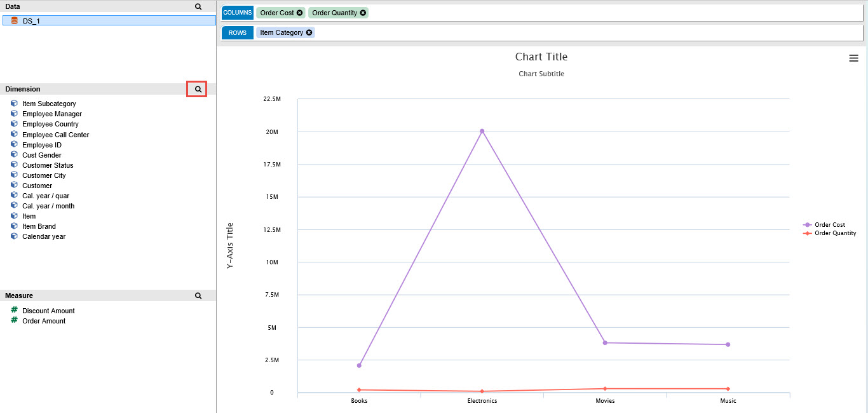Select the Customer City dimension
Viewport: 868px width, 413px height.
click(44, 175)
